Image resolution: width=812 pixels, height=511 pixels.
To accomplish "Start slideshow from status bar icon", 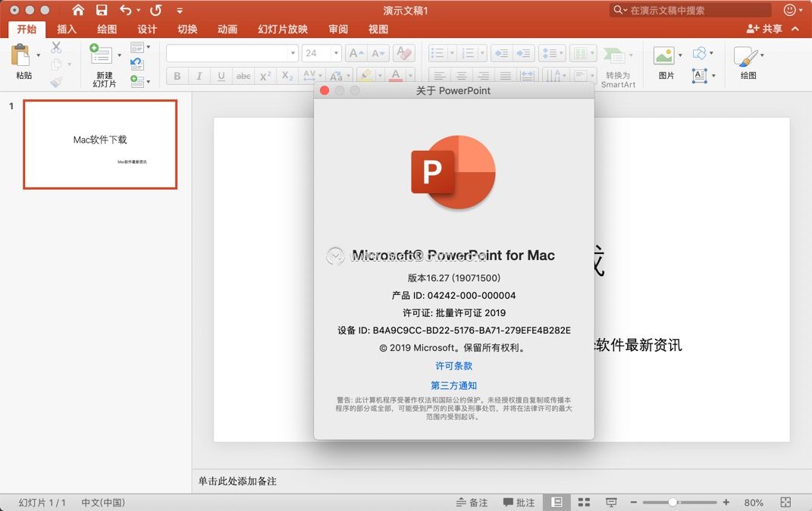I will click(x=611, y=502).
